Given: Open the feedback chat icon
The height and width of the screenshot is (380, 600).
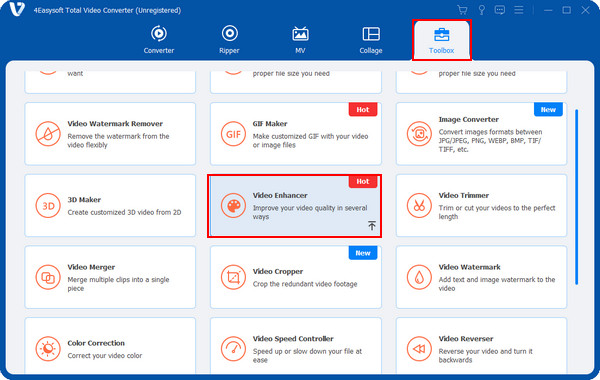Looking at the screenshot, I should pos(500,10).
